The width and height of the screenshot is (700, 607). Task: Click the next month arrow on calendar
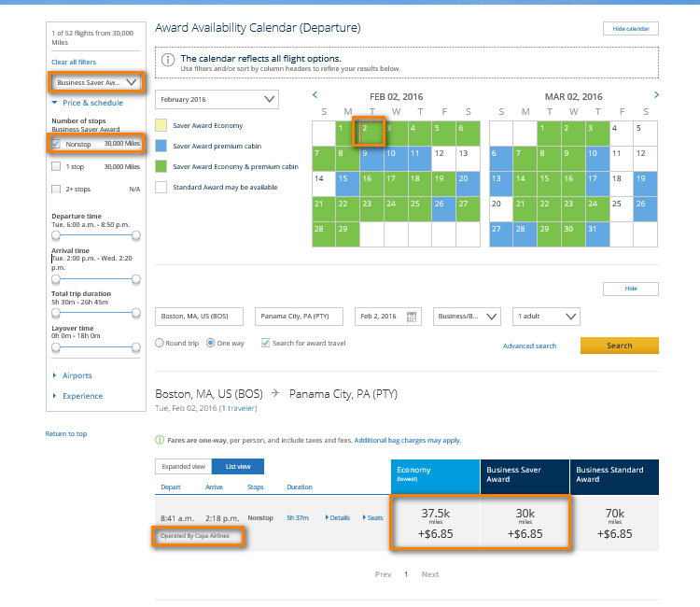[656, 94]
